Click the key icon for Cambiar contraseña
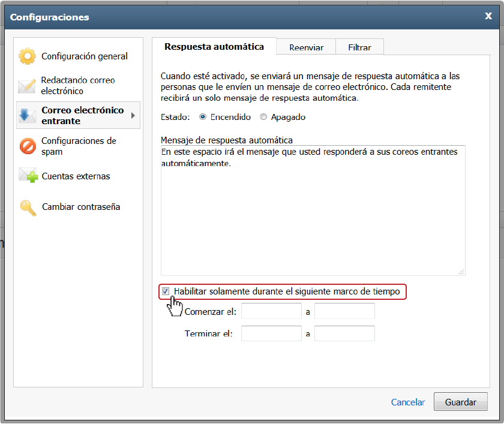 pos(28,208)
